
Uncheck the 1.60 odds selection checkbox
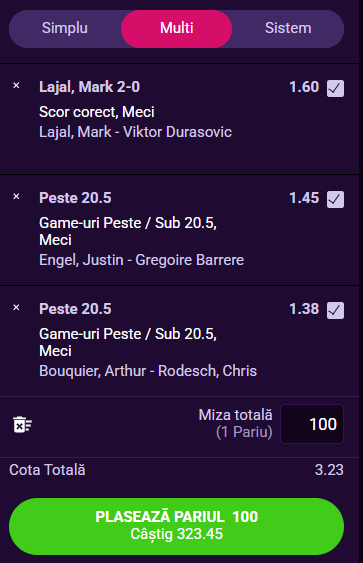[x=335, y=88]
